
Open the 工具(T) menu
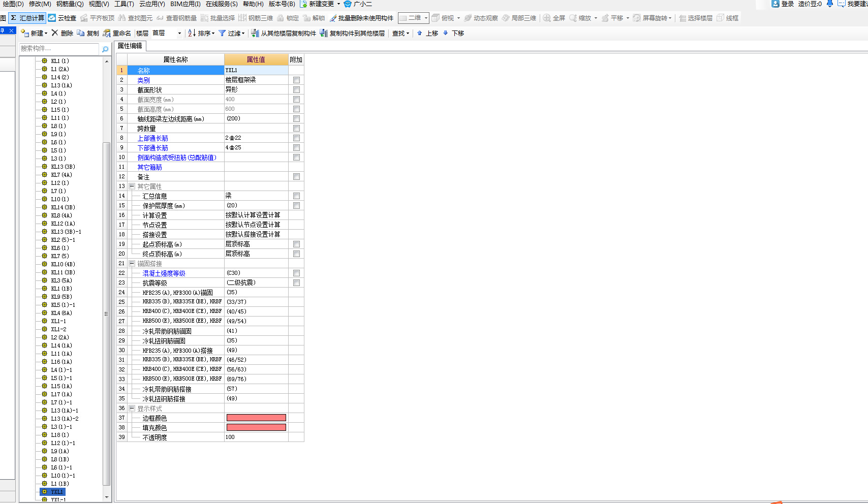pyautogui.click(x=124, y=4)
